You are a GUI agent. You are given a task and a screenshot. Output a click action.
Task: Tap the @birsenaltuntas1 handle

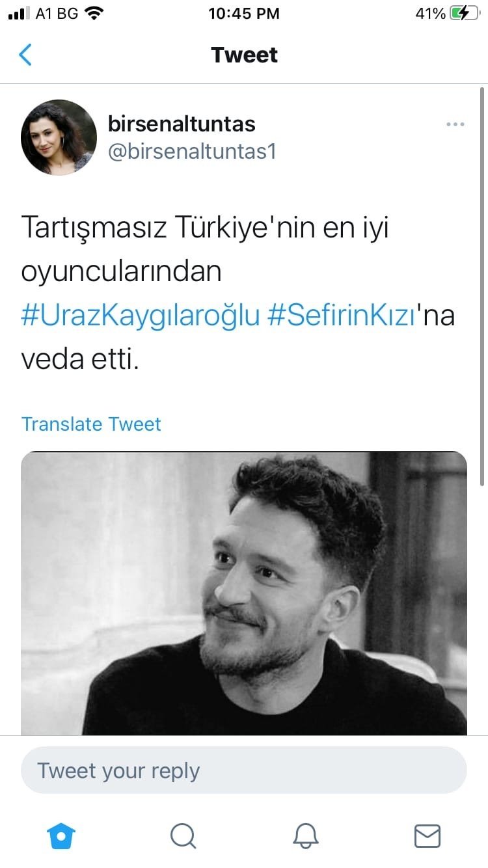tap(192, 151)
